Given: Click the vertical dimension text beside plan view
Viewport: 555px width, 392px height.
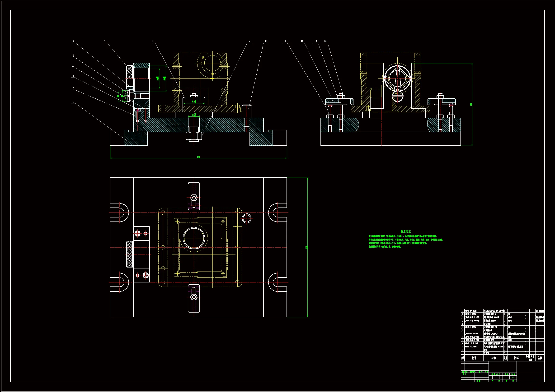Looking at the screenshot, I should coord(307,247).
